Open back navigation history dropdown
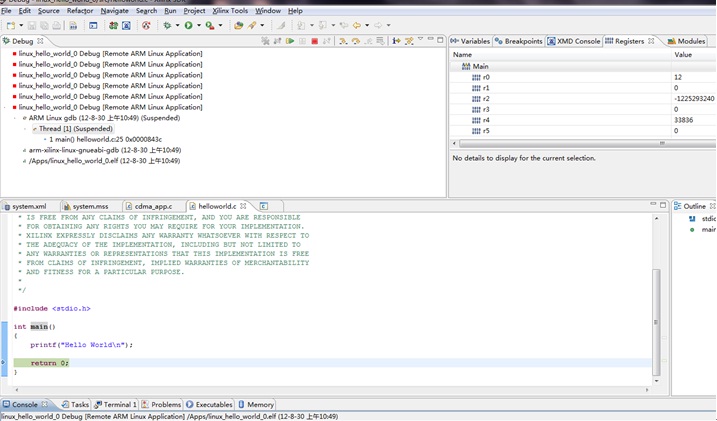Viewport: 717px width, 421px height. coord(367,26)
